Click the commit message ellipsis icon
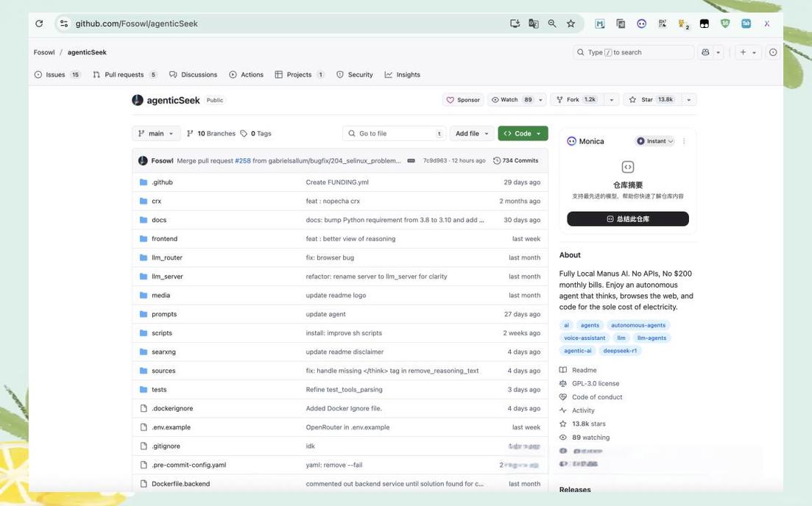 pyautogui.click(x=412, y=160)
